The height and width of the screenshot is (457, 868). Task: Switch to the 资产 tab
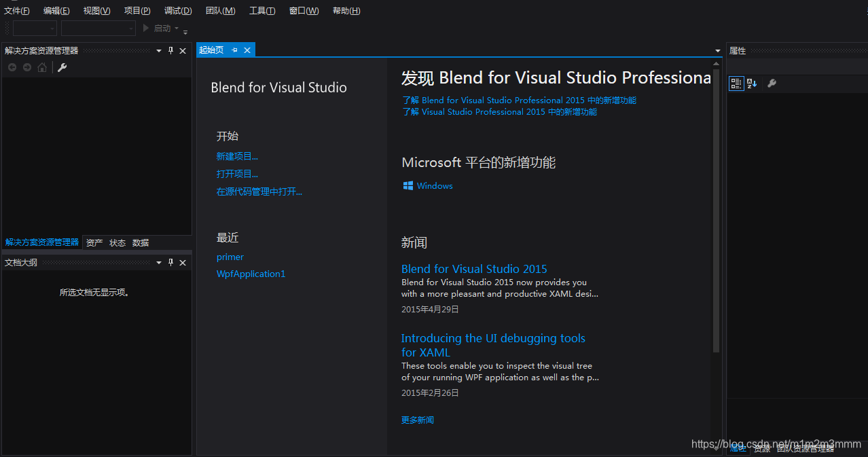(x=94, y=243)
